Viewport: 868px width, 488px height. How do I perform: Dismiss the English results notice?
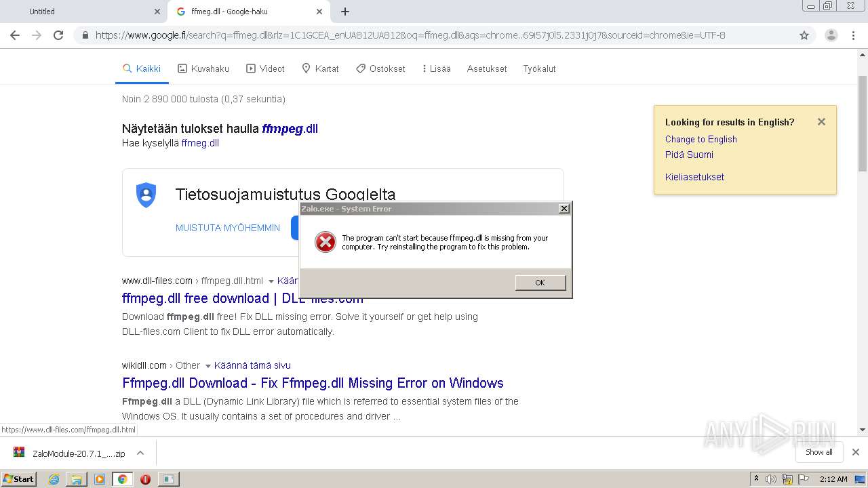pyautogui.click(x=821, y=122)
